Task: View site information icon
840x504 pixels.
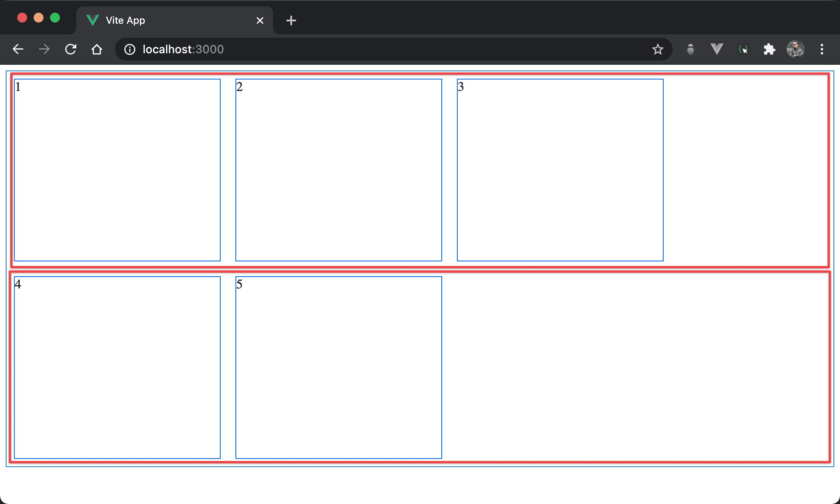Action: click(x=130, y=50)
